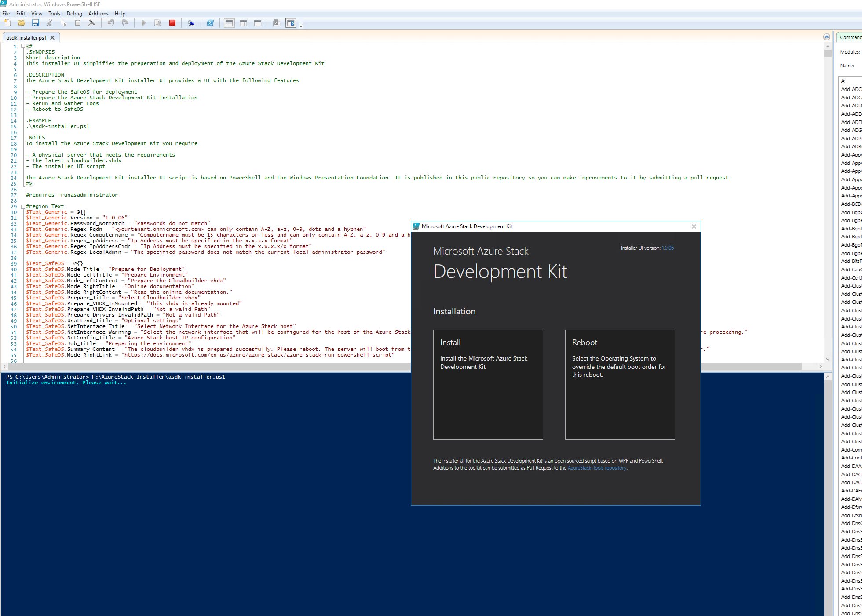Click the Reboot tile in the Azure Stack dialog
The height and width of the screenshot is (616, 862).
620,385
